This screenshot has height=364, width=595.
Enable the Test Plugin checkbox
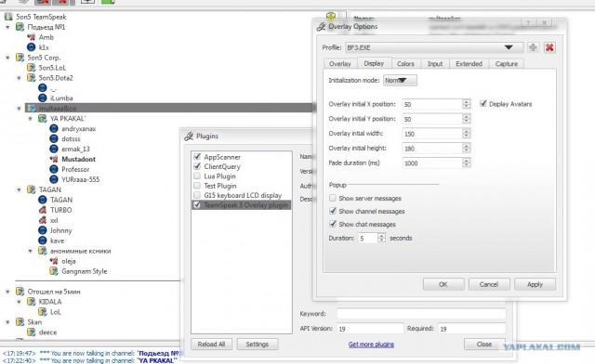pos(197,186)
